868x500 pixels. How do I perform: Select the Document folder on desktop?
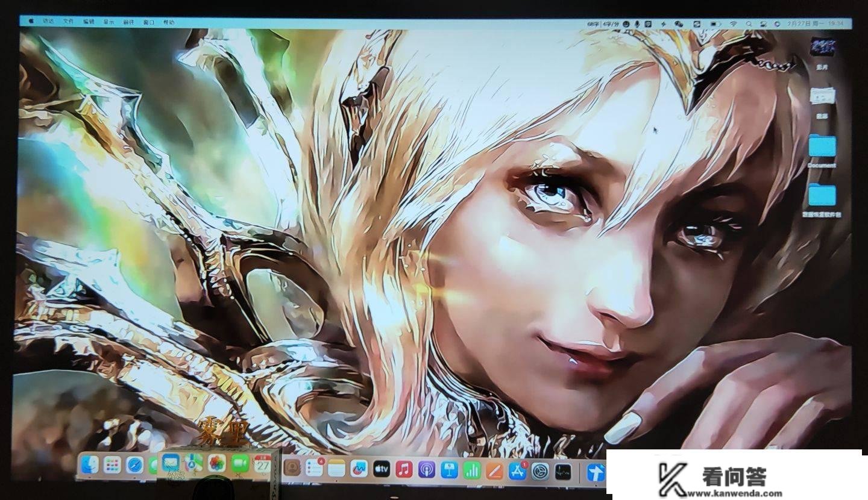coord(822,151)
